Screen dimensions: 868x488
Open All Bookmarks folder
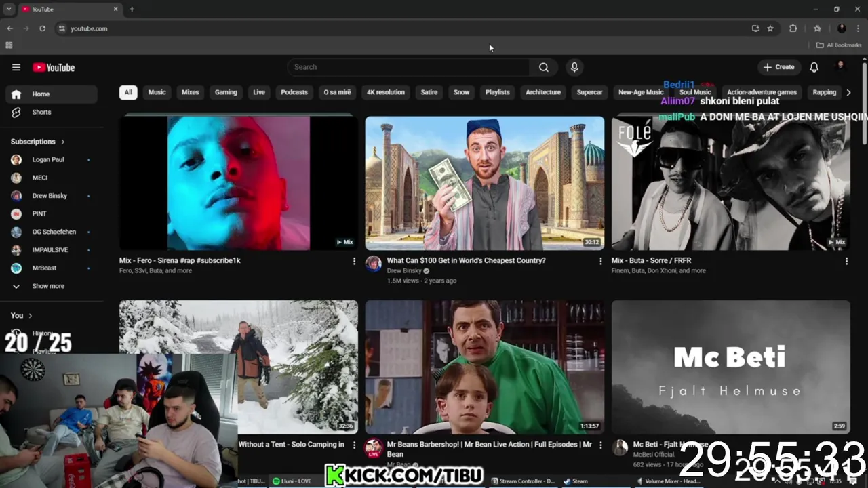839,45
